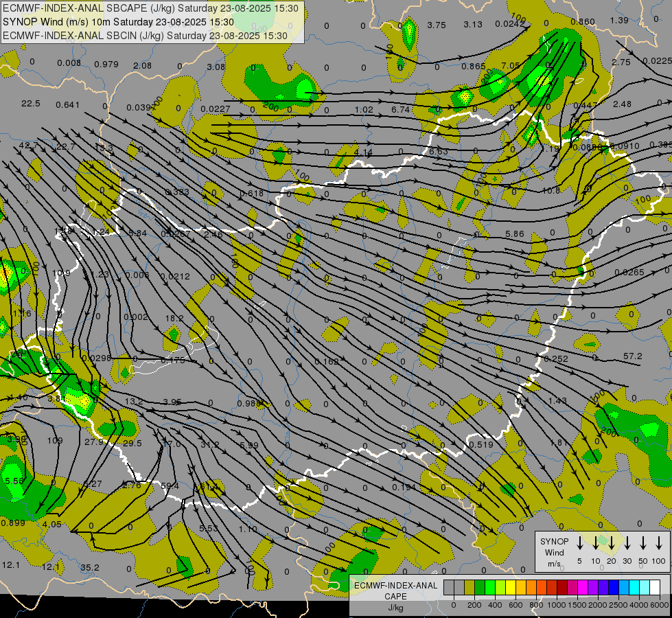Click the 6.74 value on the map

(401, 109)
